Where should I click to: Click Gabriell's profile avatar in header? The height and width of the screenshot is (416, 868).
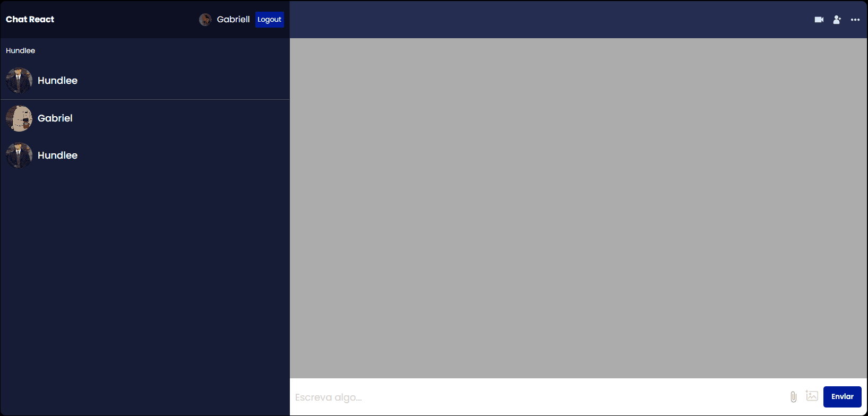click(x=205, y=20)
